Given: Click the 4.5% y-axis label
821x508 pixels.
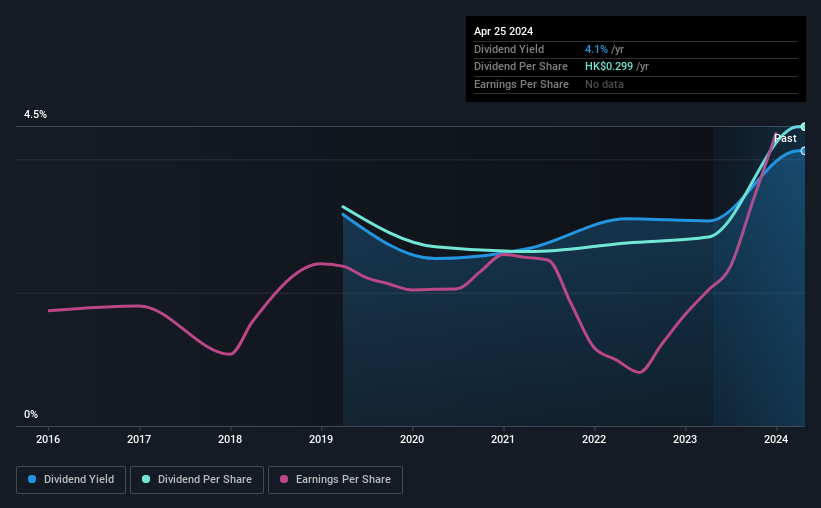Looking at the screenshot, I should click(36, 114).
